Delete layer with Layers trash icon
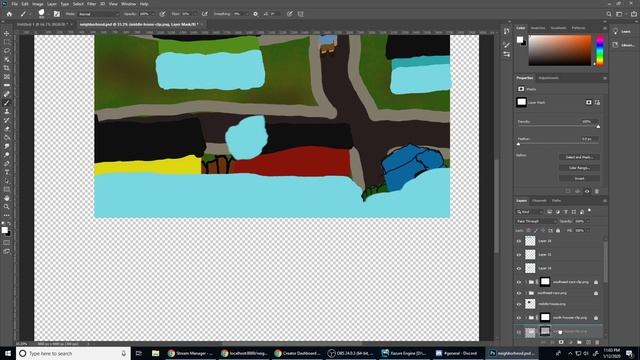 coord(597,342)
